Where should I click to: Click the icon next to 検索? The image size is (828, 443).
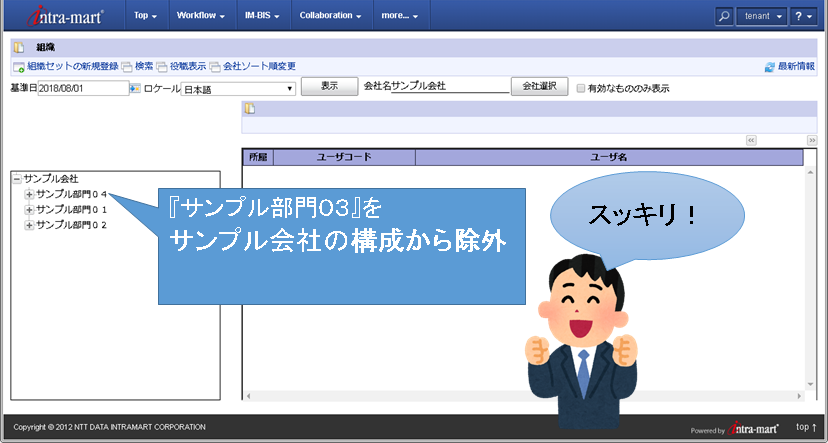tap(127, 67)
